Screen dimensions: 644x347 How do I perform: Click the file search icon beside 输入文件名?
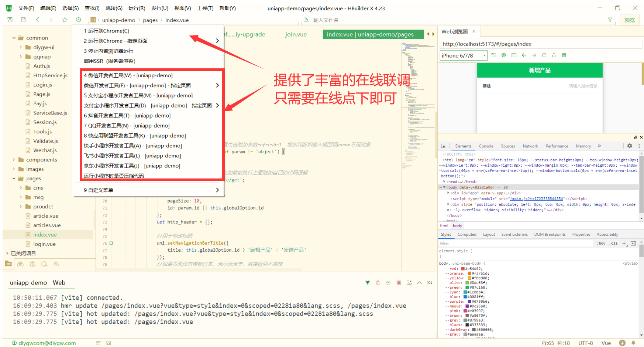click(306, 20)
